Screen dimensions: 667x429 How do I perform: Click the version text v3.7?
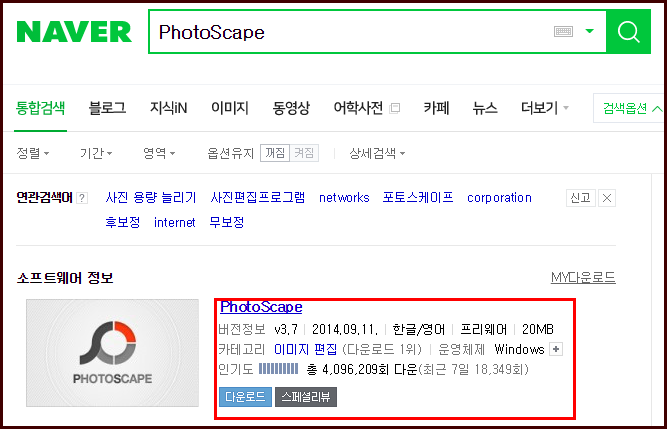tap(286, 330)
